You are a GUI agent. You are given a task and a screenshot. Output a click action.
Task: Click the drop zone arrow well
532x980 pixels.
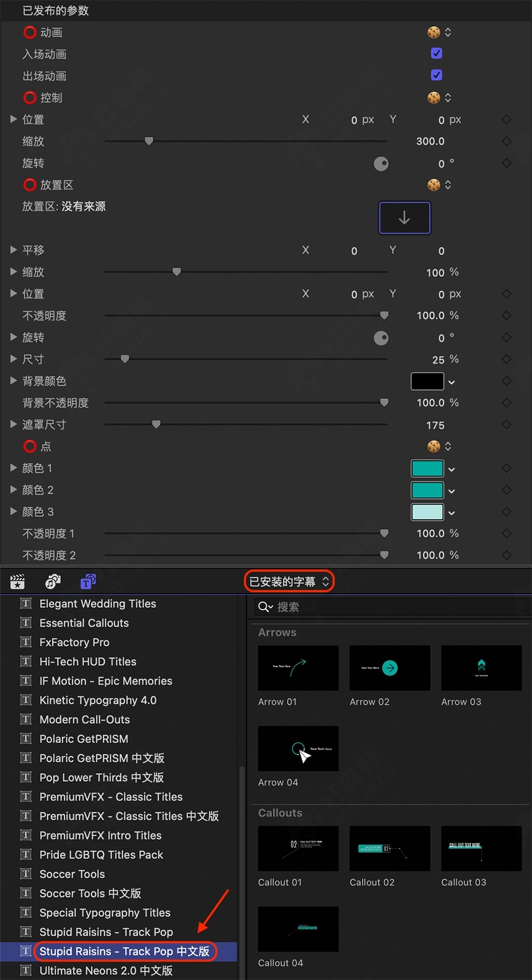[405, 218]
